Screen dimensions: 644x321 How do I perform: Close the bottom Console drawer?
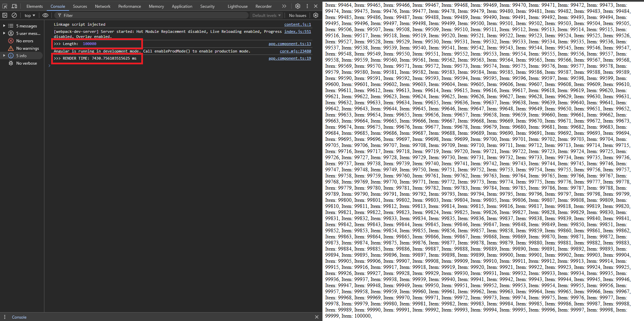click(x=317, y=317)
